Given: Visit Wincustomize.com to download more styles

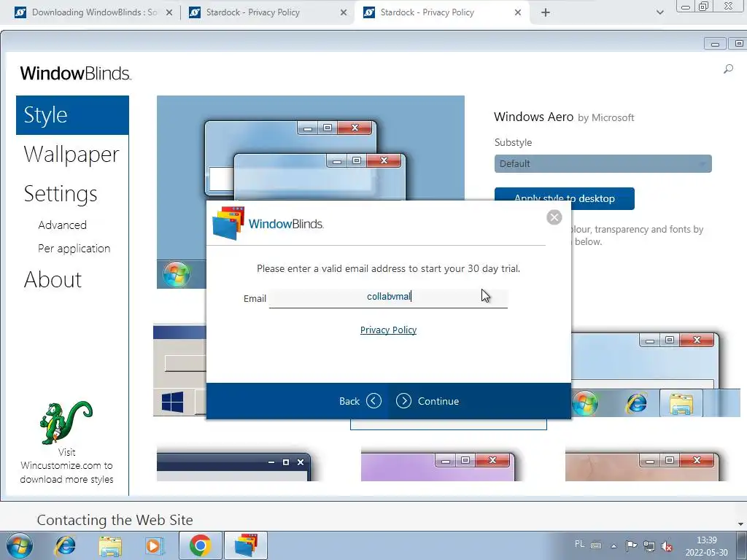Looking at the screenshot, I should (x=66, y=466).
